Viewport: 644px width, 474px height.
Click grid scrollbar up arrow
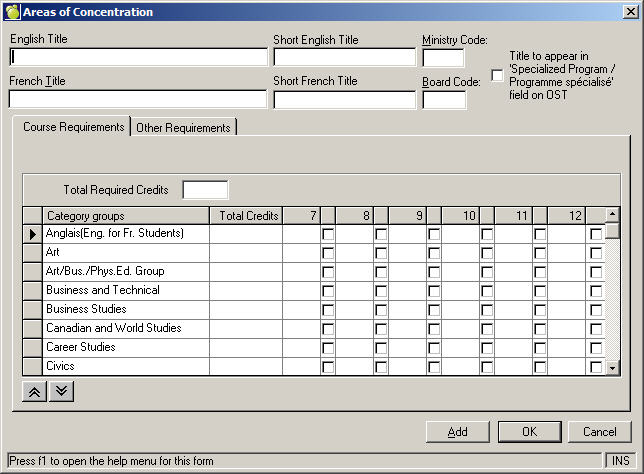pyautogui.click(x=613, y=215)
